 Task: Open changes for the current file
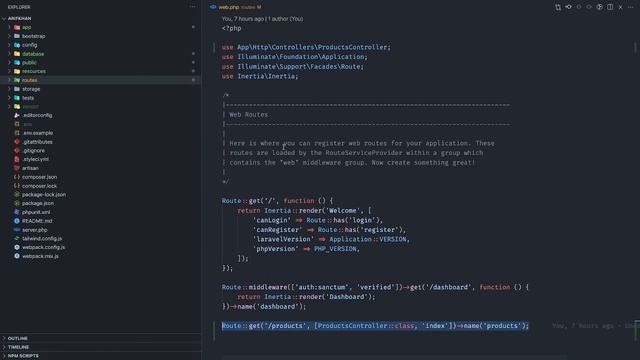(558, 7)
